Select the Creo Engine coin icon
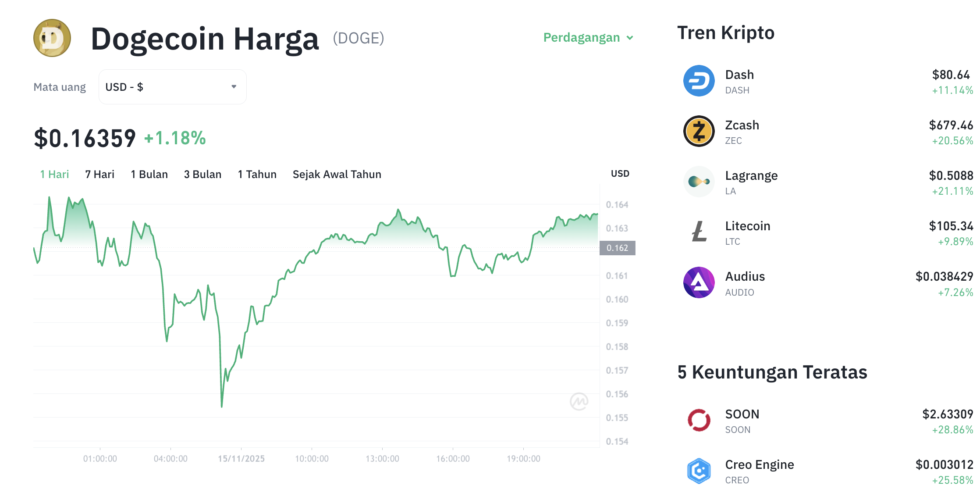The width and height of the screenshot is (980, 500). point(699,470)
